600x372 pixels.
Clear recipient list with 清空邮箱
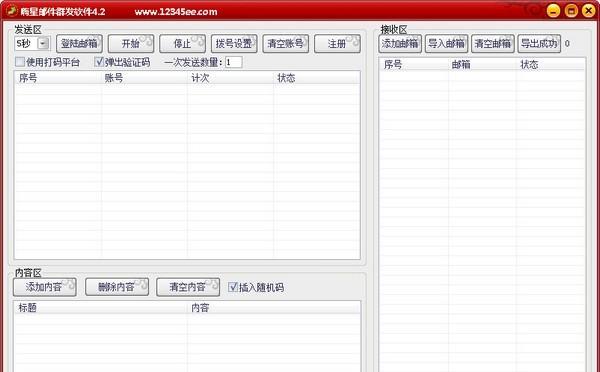pos(493,44)
